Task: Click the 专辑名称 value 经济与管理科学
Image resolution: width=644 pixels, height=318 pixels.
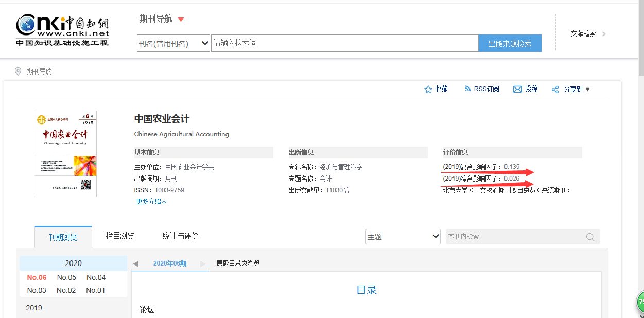Action: [x=341, y=167]
